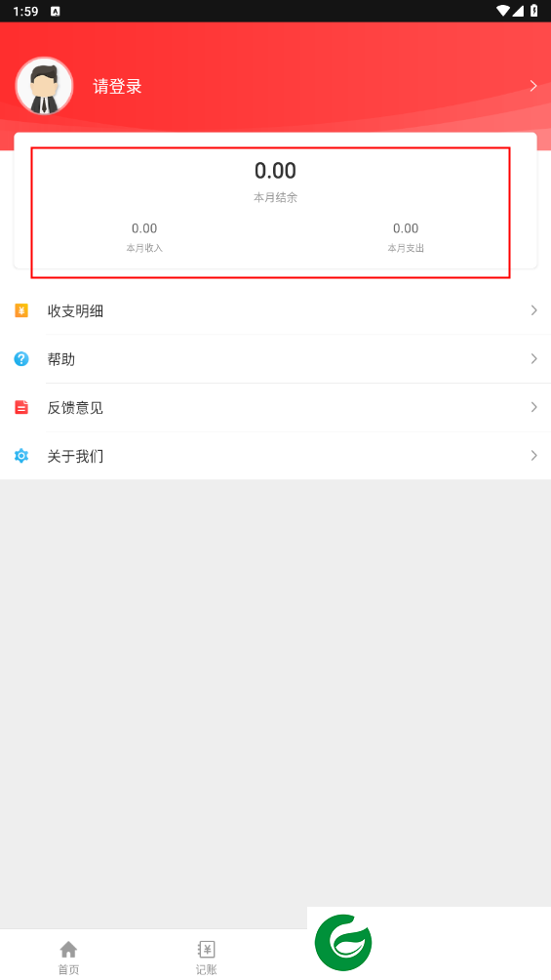Click the chevron arrow in the red header
The width and height of the screenshot is (551, 980).
[533, 86]
